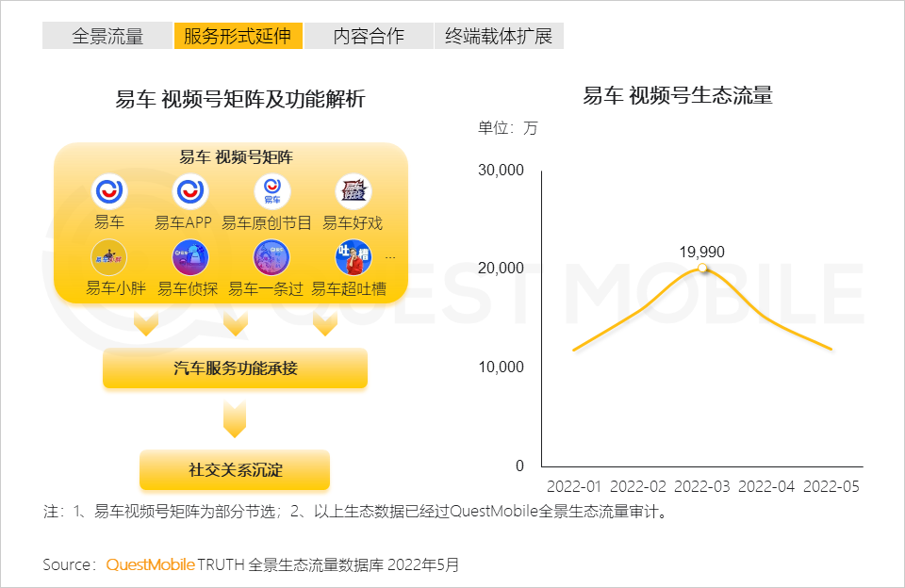Image resolution: width=905 pixels, height=588 pixels.
Task: Select the 易车侦探 channel icon
Action: tap(189, 257)
